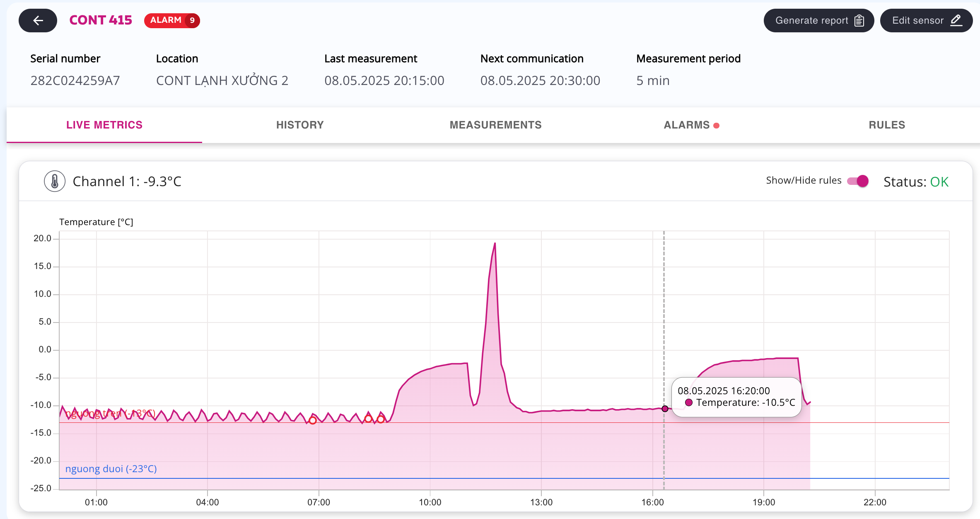980x519 pixels.
Task: Click the 20.0 y-axis label
Action: click(42, 238)
